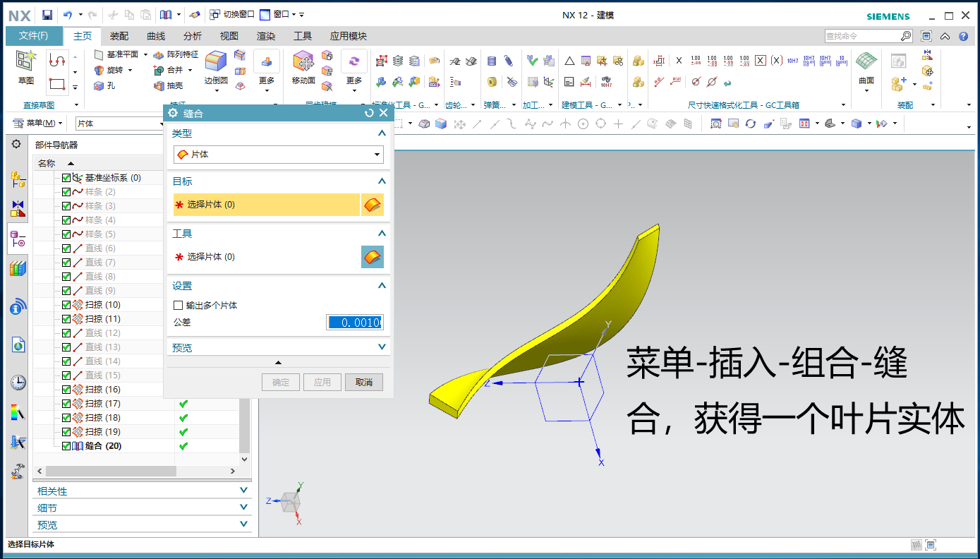This screenshot has width=980, height=559.
Task: Switch to the 渲染 ribbon tab
Action: [266, 36]
